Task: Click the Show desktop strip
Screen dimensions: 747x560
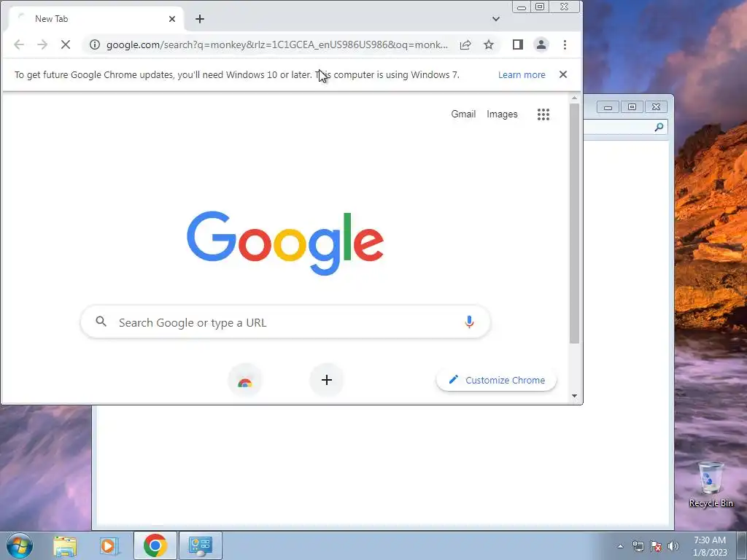Action: (742, 545)
